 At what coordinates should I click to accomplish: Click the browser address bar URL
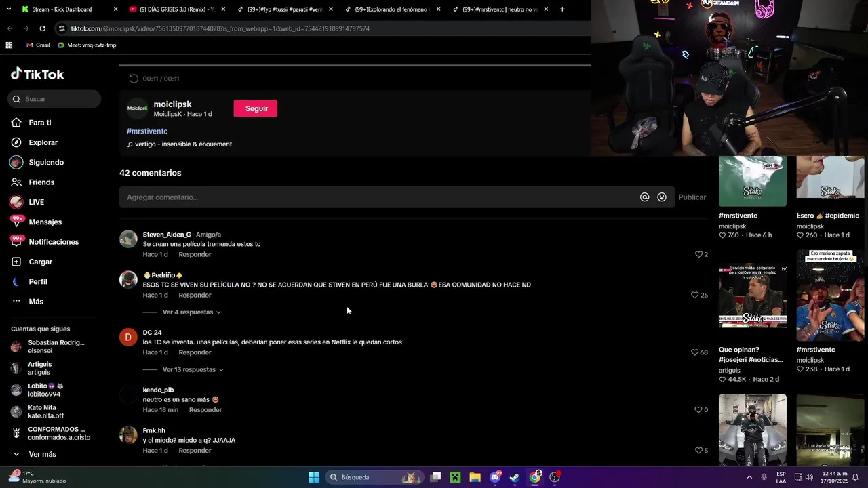pyautogui.click(x=220, y=28)
